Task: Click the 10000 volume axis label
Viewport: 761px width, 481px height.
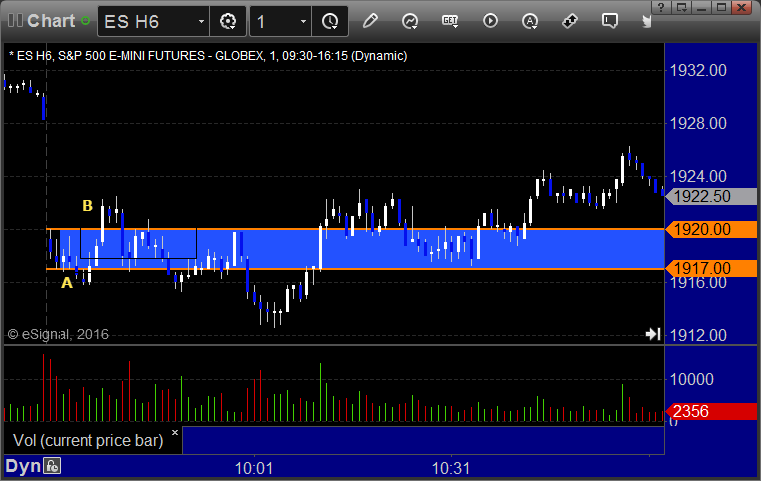Action: 692,379
